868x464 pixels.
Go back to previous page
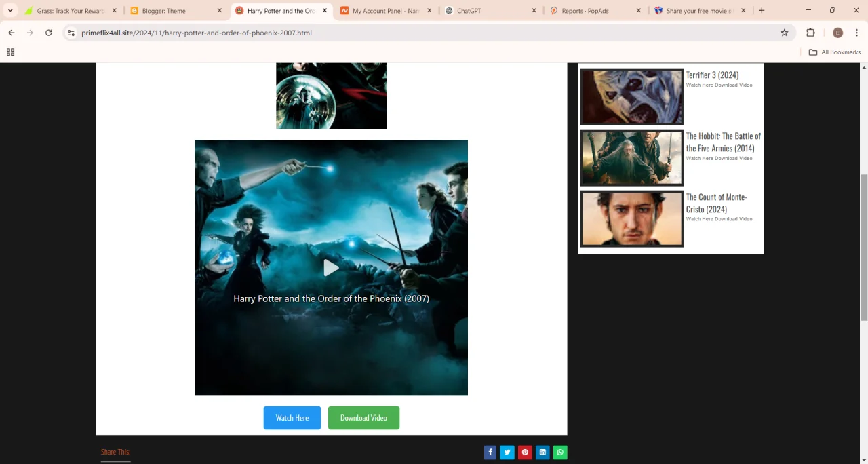click(x=11, y=33)
